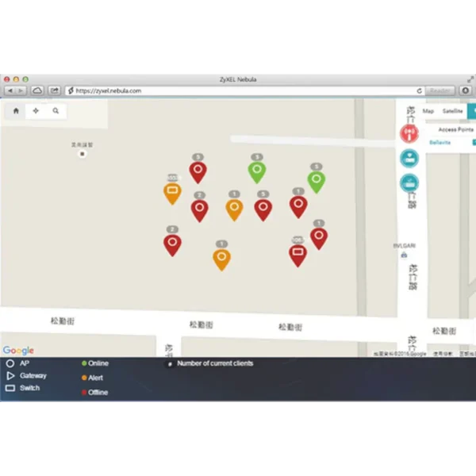Click the lowest orange Alert AP marker
476x476 pixels.
(221, 259)
